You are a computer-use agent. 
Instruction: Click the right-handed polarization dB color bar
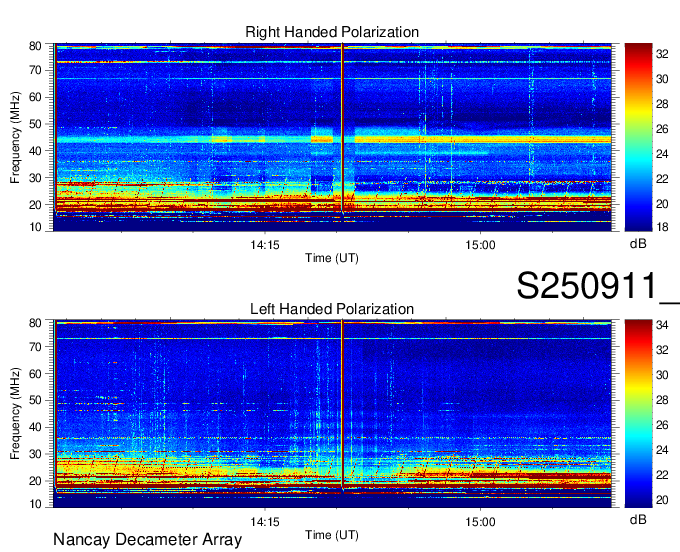(637, 137)
